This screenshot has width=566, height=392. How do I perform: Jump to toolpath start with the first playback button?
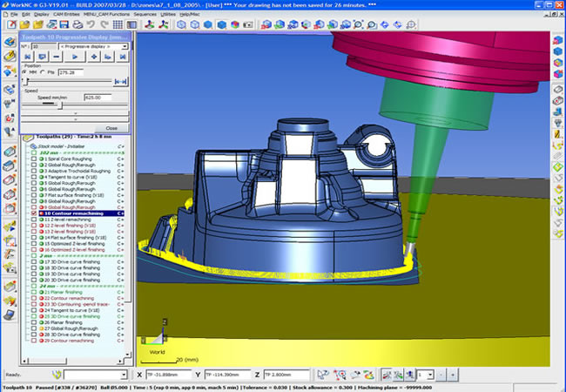click(x=27, y=57)
